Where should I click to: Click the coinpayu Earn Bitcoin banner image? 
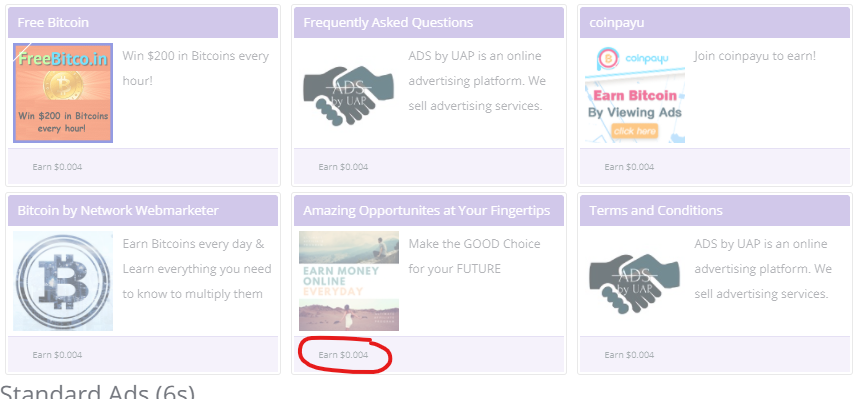click(635, 93)
